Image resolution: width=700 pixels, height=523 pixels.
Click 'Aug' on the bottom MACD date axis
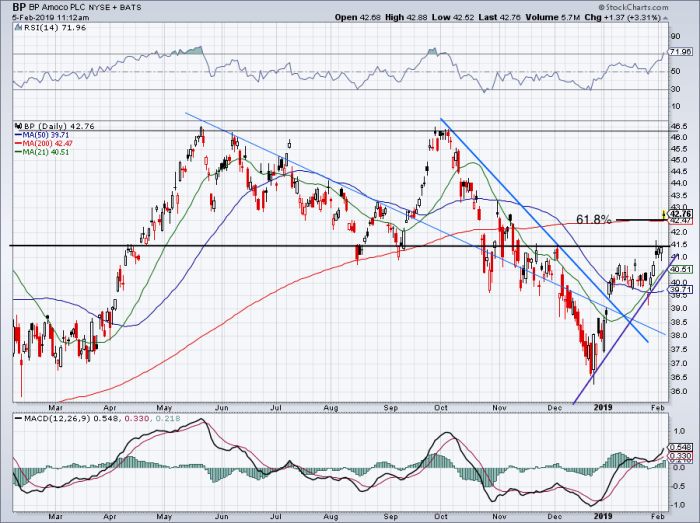(x=331, y=517)
